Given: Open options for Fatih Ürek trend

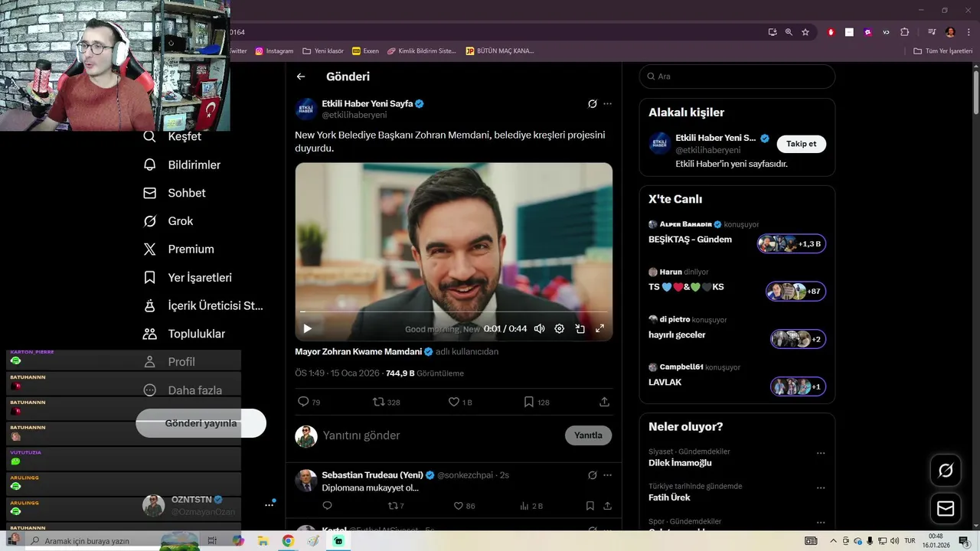Looking at the screenshot, I should point(821,487).
